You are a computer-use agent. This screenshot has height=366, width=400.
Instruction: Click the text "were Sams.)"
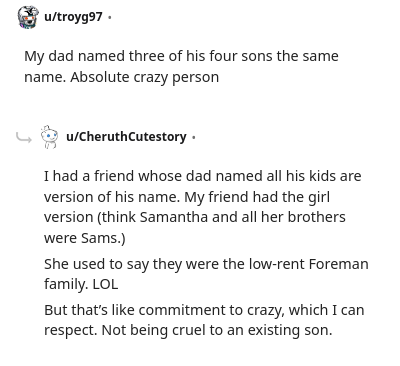85,238
